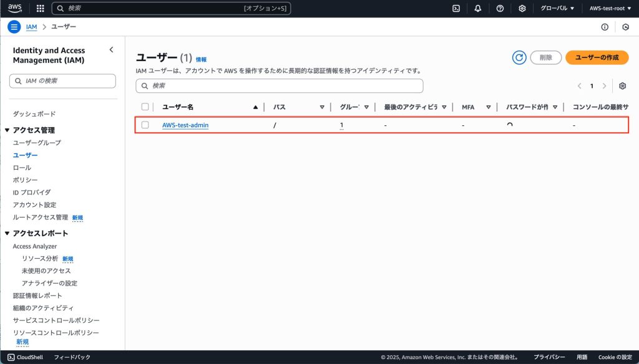Open 組織のアクティビティ in the sidebar
639x364 pixels.
click(x=43, y=308)
